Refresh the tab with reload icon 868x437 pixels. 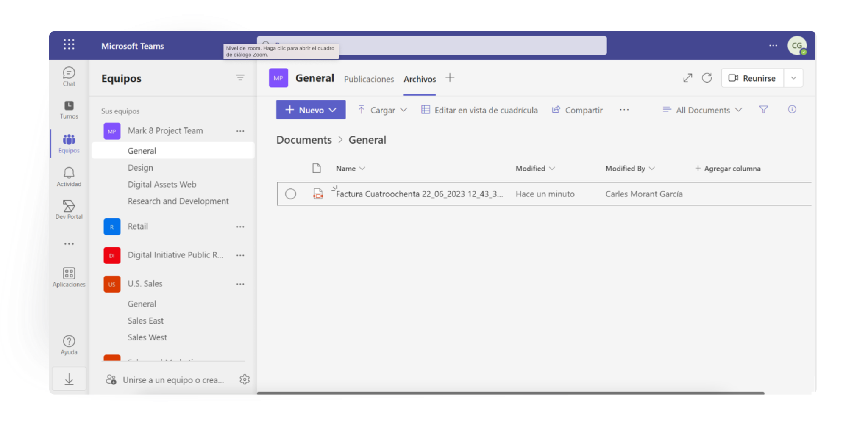(x=707, y=78)
